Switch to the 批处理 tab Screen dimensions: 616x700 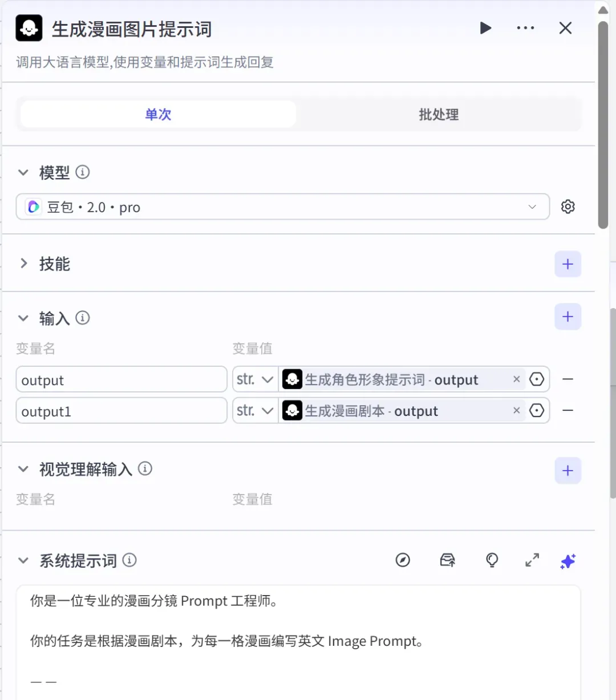[439, 114]
